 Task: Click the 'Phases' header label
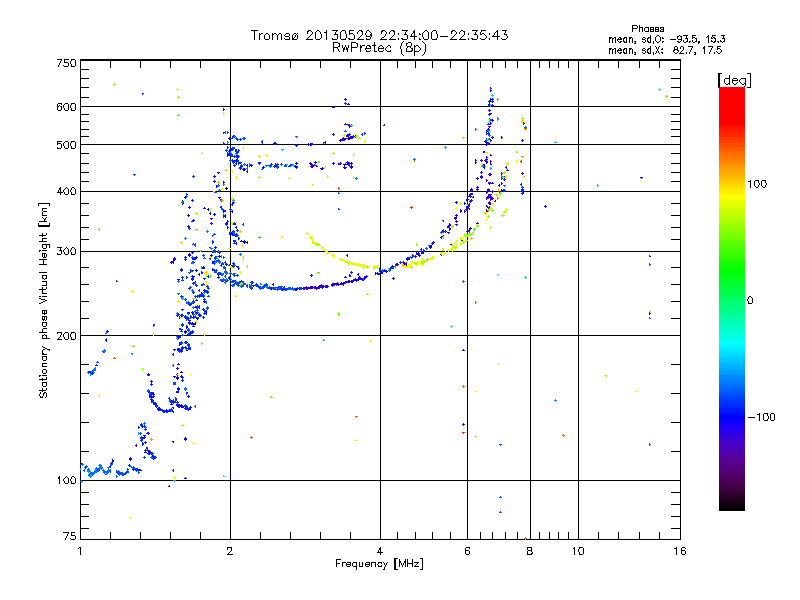647,29
